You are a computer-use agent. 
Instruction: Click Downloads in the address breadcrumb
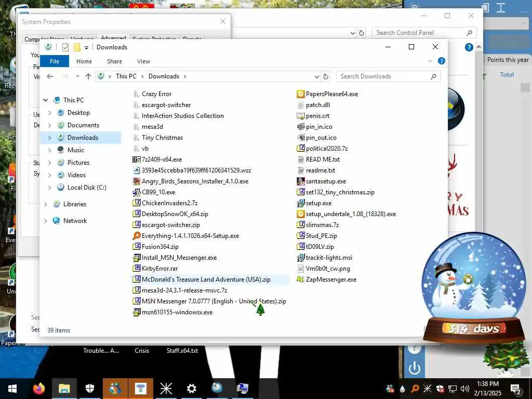pyautogui.click(x=164, y=76)
